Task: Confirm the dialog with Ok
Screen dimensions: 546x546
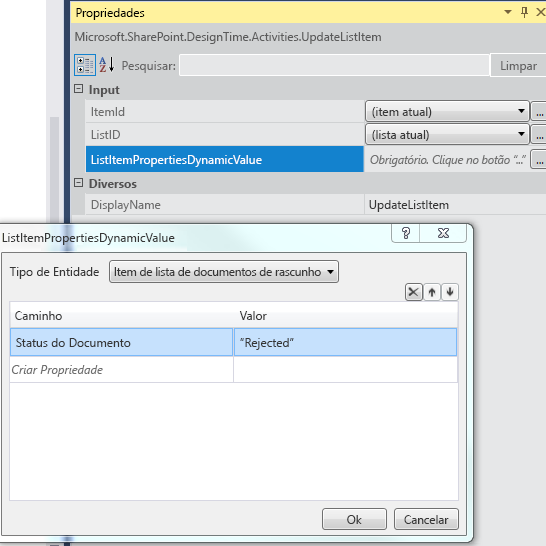Action: pos(354,519)
